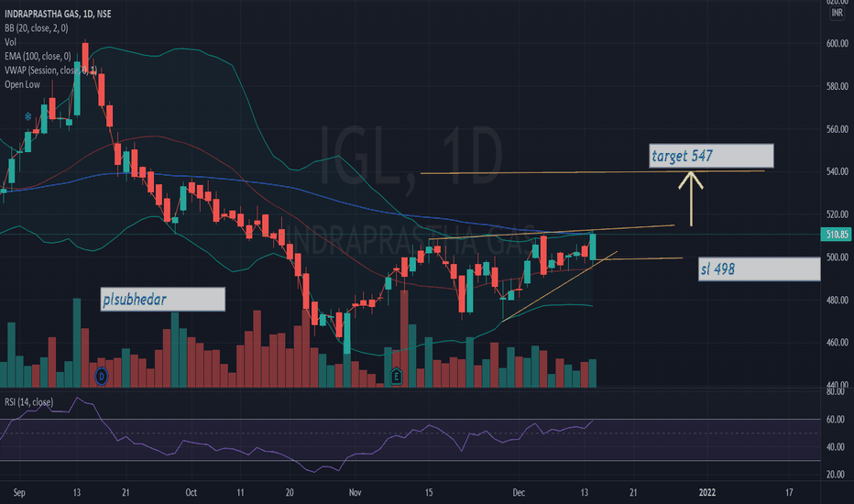The width and height of the screenshot is (854, 504).
Task: Click the blue snowflake marker near September
Action: [x=27, y=116]
